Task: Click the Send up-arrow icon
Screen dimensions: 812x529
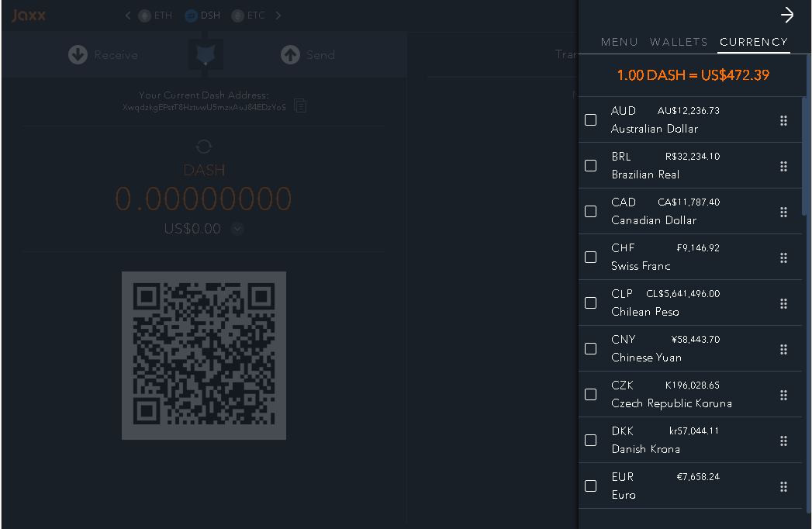Action: pyautogui.click(x=291, y=54)
